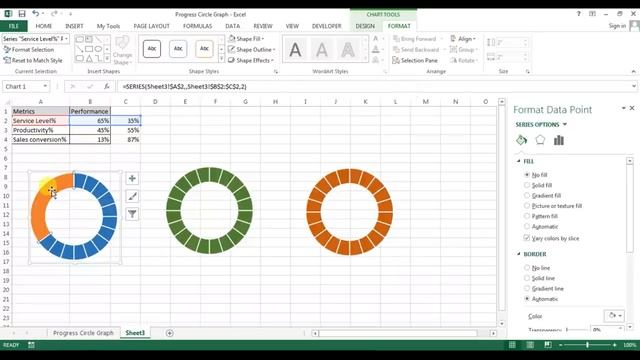Click Reset to Match Style button

(33, 60)
